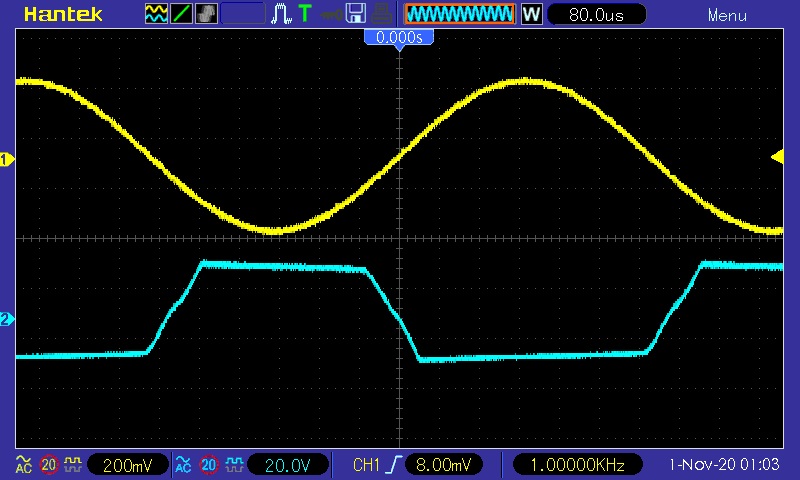This screenshot has height=480, width=800.
Task: Click the 8.00mV trigger level readout
Action: [x=444, y=465]
